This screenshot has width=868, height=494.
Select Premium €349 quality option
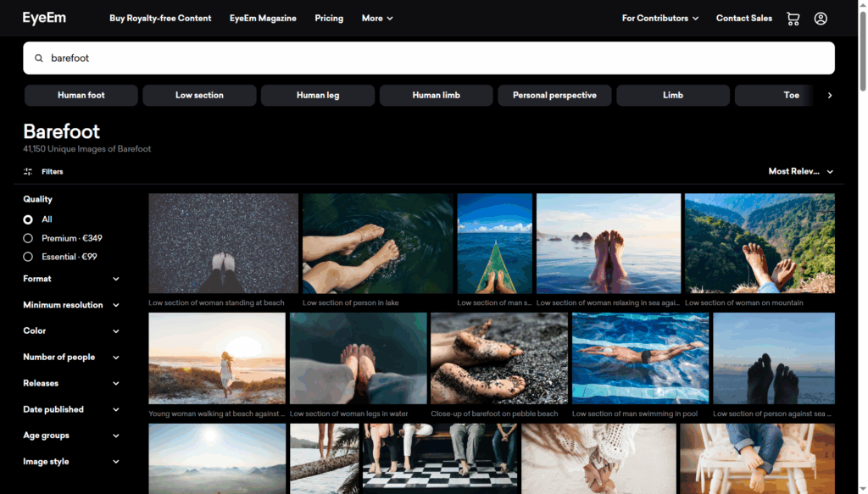pos(28,238)
